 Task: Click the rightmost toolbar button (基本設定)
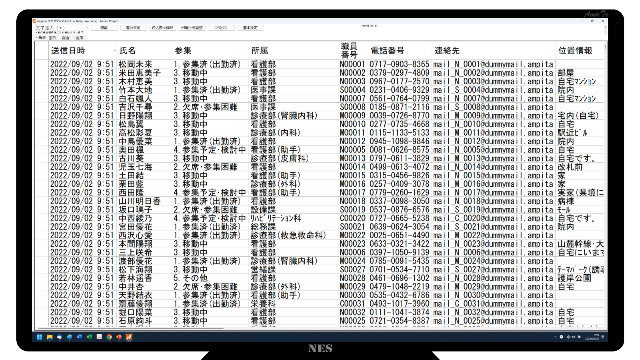coord(250,28)
